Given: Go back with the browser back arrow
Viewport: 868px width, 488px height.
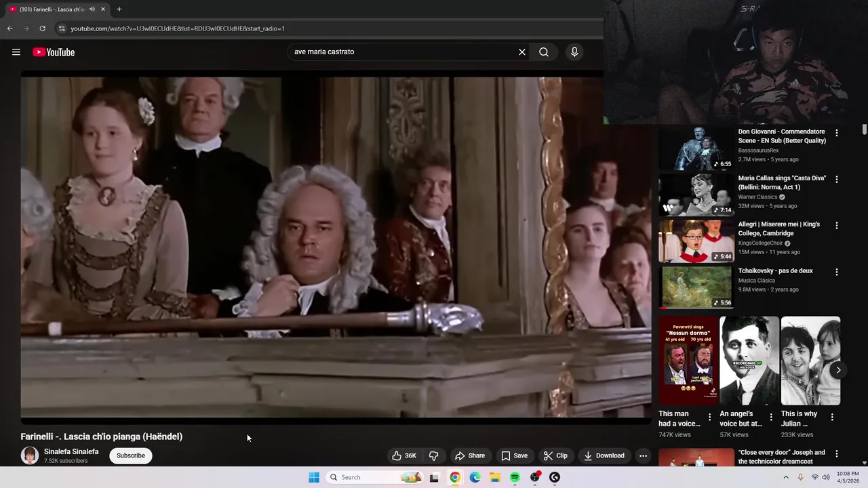Looking at the screenshot, I should click(9, 28).
